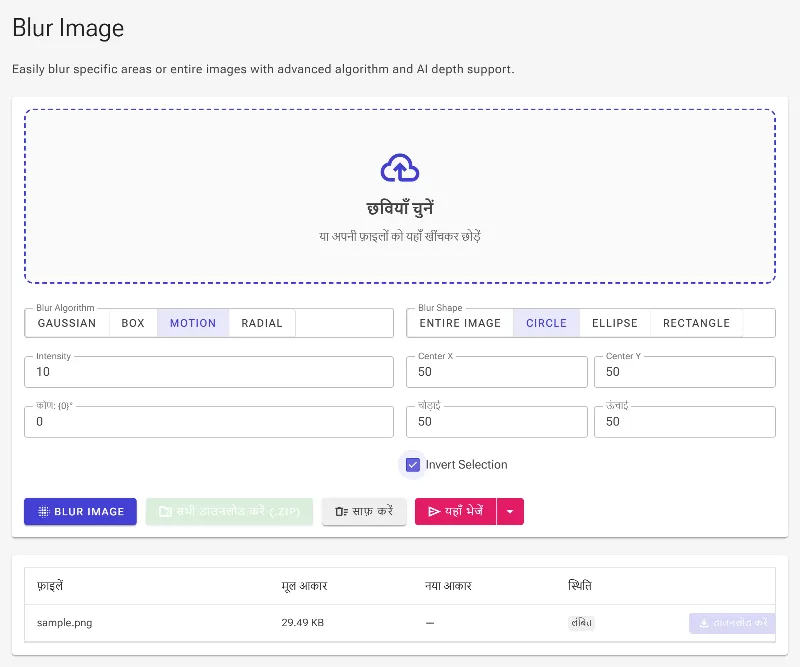Click the download all ZIP button
800x667 pixels.
click(229, 511)
